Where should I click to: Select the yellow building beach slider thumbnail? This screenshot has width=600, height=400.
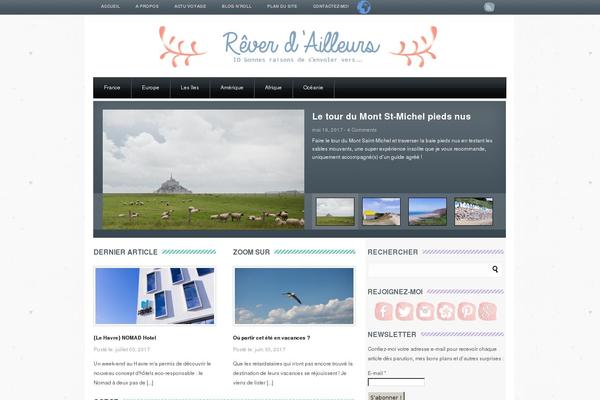(381, 211)
